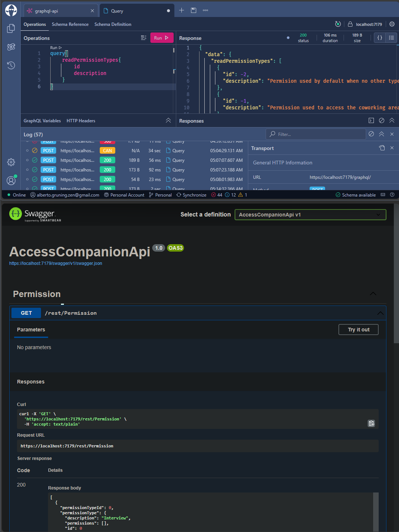Select the log entry at 05:08:01.983 AM

135,180
